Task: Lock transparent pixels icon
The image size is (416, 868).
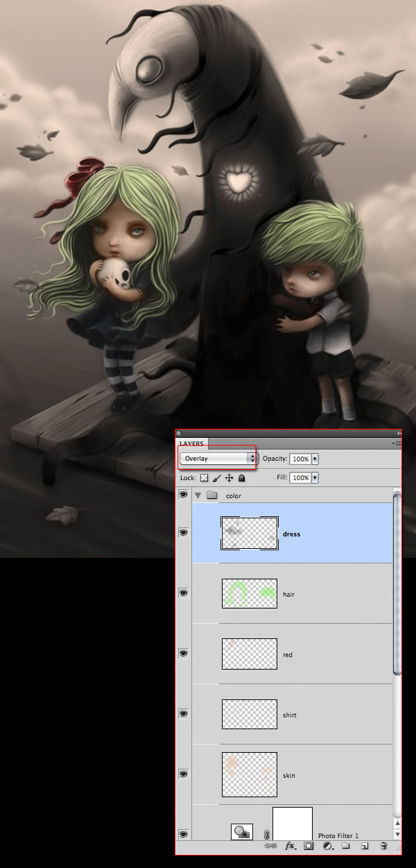Action: (205, 478)
